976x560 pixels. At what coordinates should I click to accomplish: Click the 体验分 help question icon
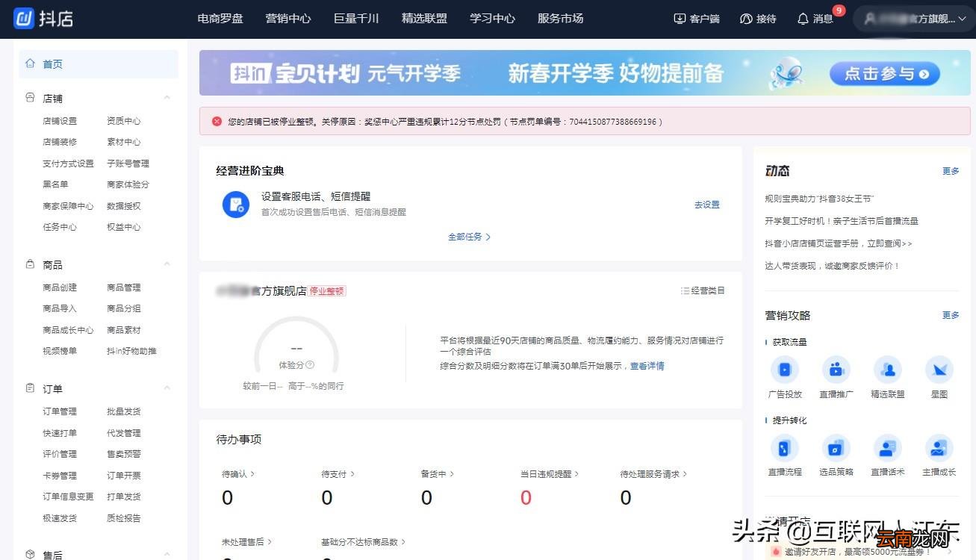[310, 365]
